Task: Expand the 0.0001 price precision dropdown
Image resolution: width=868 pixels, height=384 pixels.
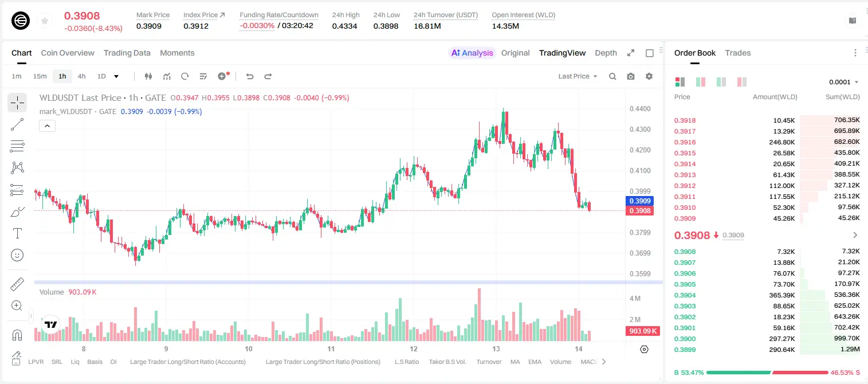Action: pos(843,82)
